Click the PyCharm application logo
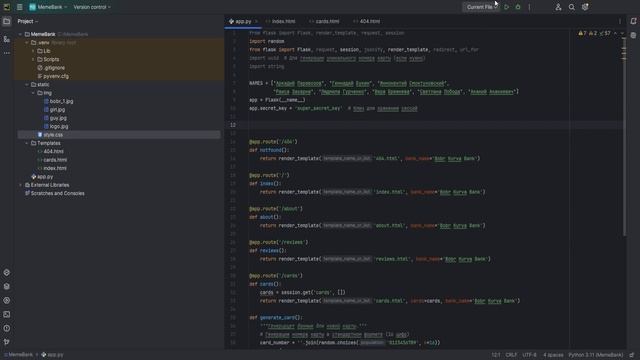This screenshot has width=640, height=360. [7, 7]
